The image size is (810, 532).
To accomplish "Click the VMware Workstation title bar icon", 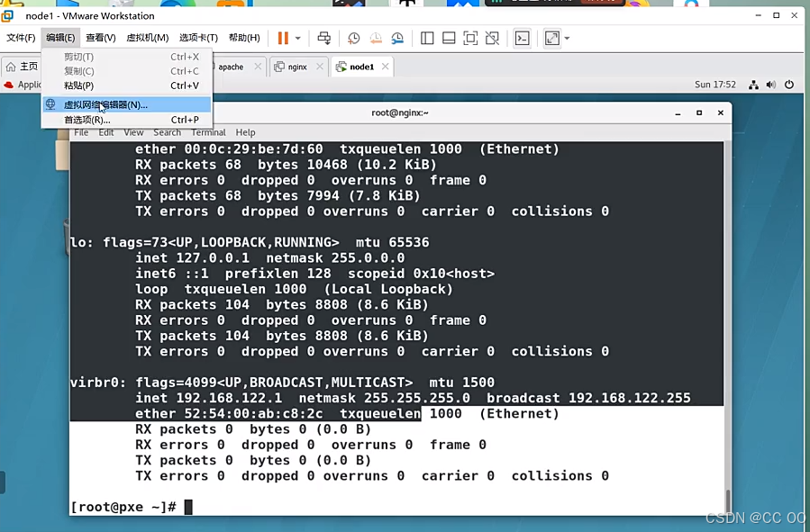I will point(8,16).
